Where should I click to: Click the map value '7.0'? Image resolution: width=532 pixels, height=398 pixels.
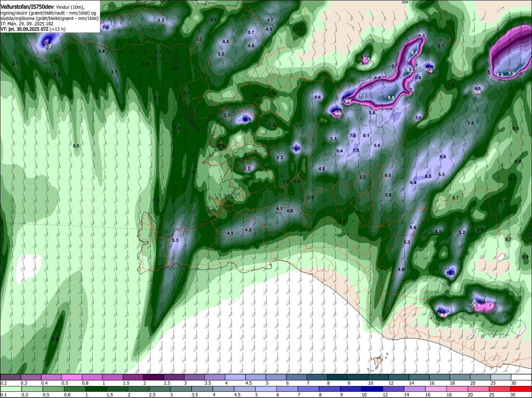click(x=418, y=118)
